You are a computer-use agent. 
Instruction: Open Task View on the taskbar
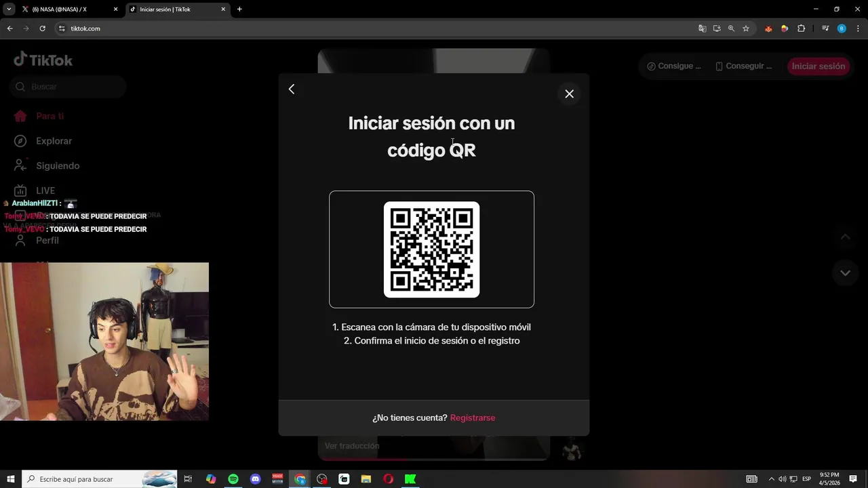(x=189, y=479)
